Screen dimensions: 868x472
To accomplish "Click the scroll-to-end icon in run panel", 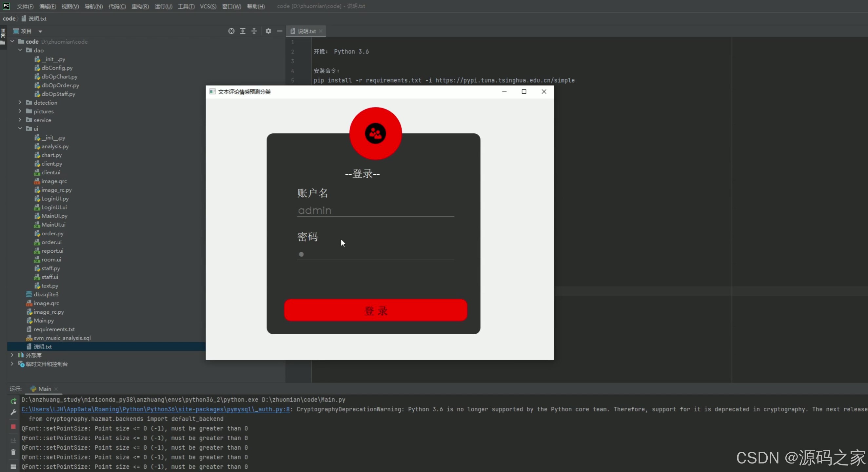I will click(13, 440).
